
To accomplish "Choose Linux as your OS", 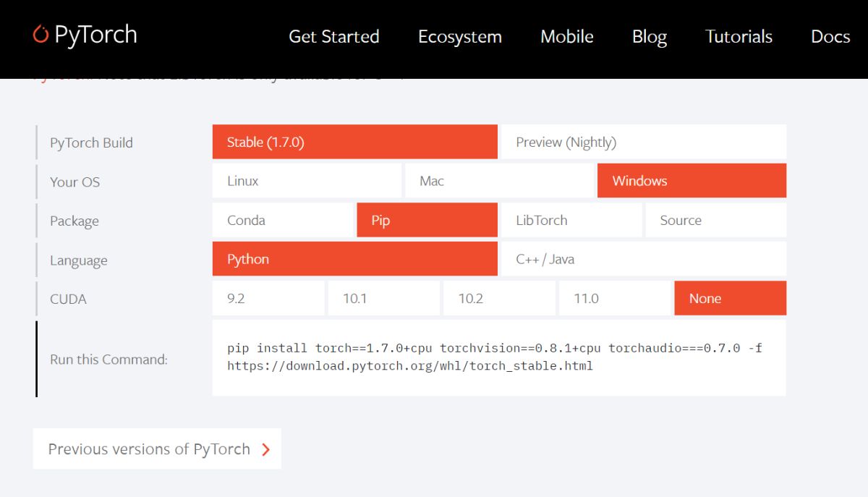I will click(x=307, y=181).
